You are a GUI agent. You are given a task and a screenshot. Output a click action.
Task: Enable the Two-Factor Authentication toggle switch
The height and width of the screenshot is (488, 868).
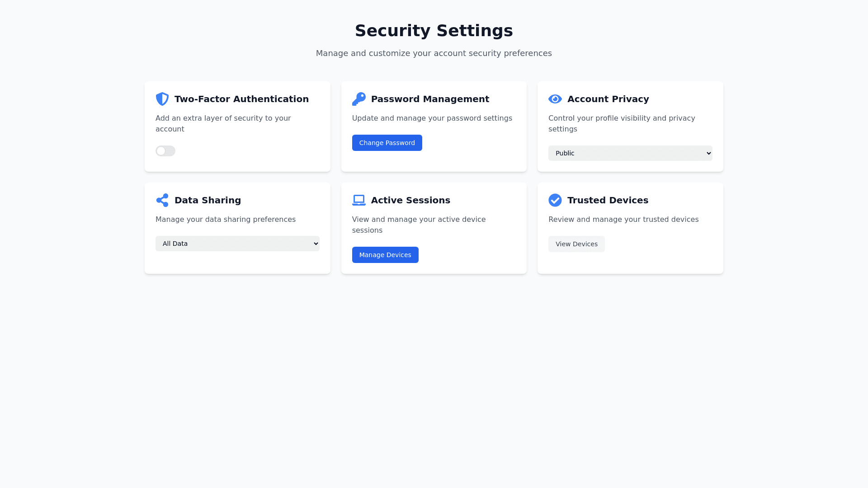click(x=165, y=151)
